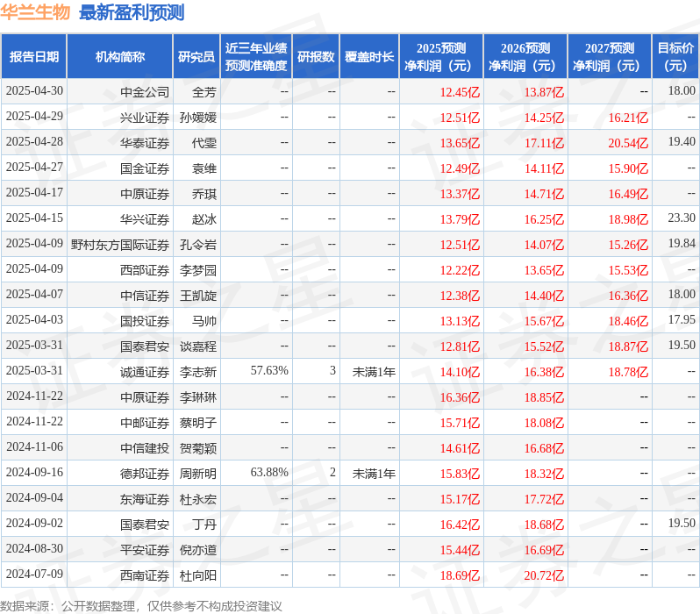Select the 2027预测净利润 column header

(610, 56)
